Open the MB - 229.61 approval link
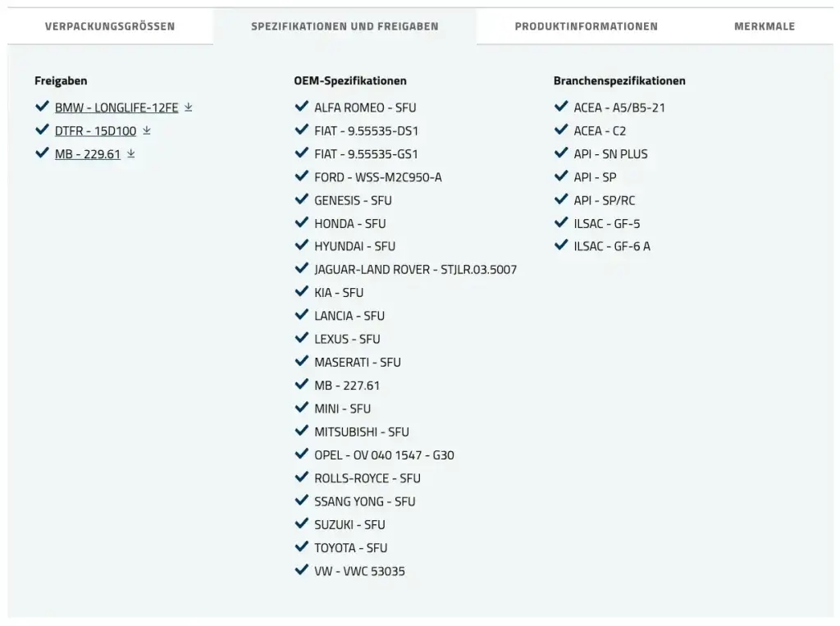The width and height of the screenshot is (840, 626). pos(88,153)
